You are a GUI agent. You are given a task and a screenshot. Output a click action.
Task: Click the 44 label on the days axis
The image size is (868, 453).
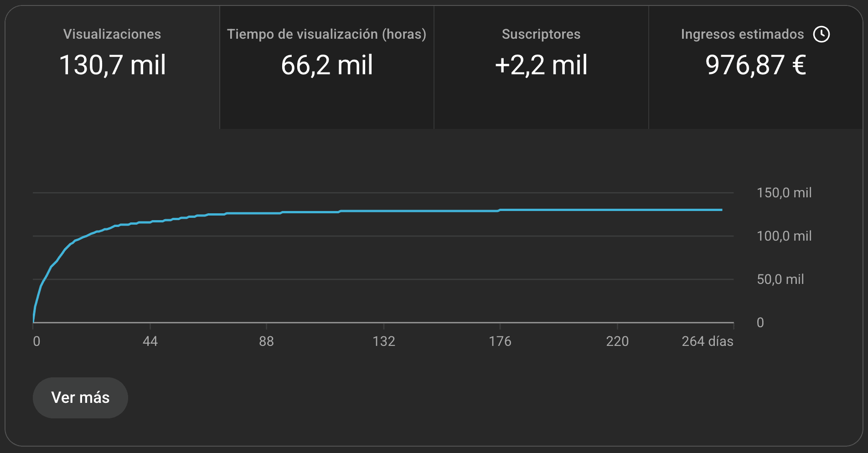pos(150,341)
